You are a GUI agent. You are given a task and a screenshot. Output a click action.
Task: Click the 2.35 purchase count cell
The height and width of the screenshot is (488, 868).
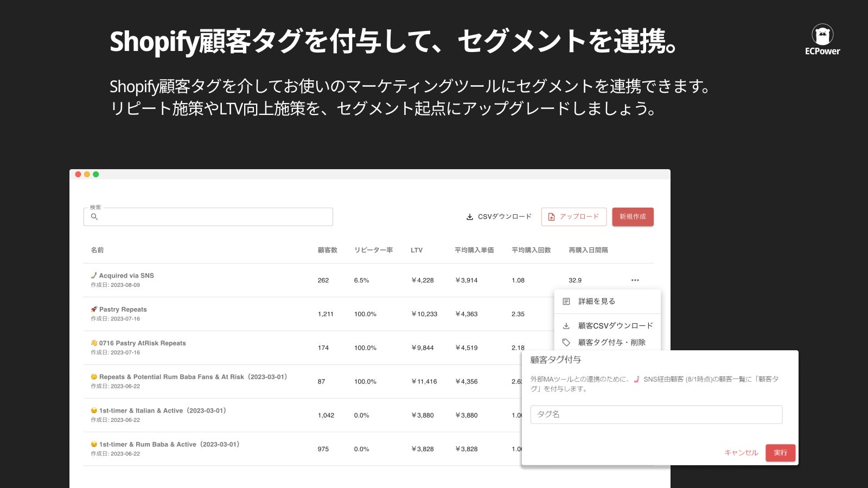(518, 314)
